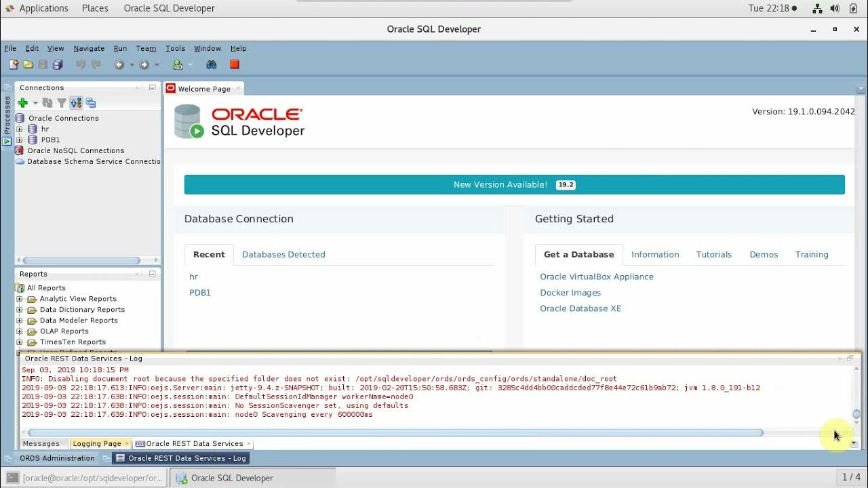This screenshot has height=488, width=868.
Task: Close the Logging Page tab
Action: 126,444
